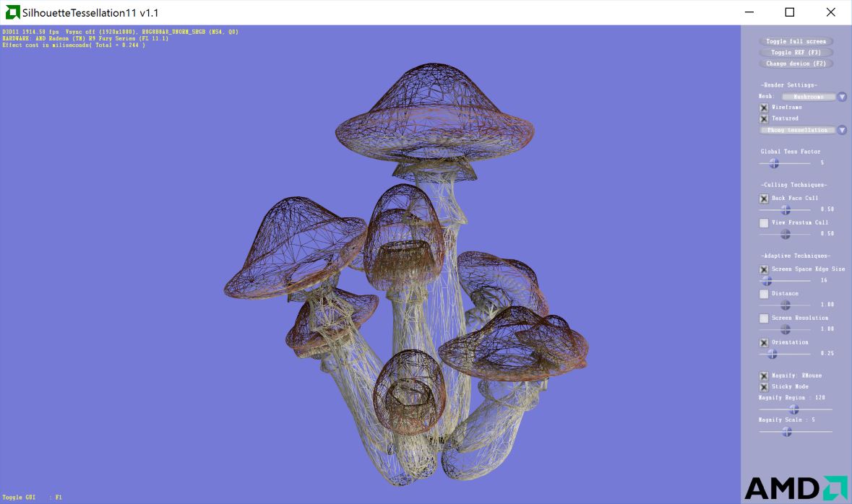852x504 pixels.
Task: Click the Change device (F2) button
Action: click(796, 64)
